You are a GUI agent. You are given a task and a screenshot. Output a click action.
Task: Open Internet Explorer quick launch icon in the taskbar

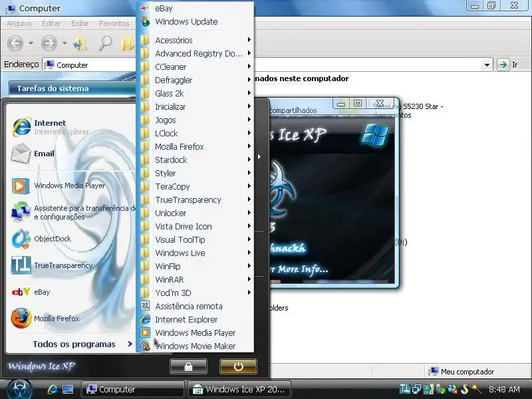(x=53, y=389)
